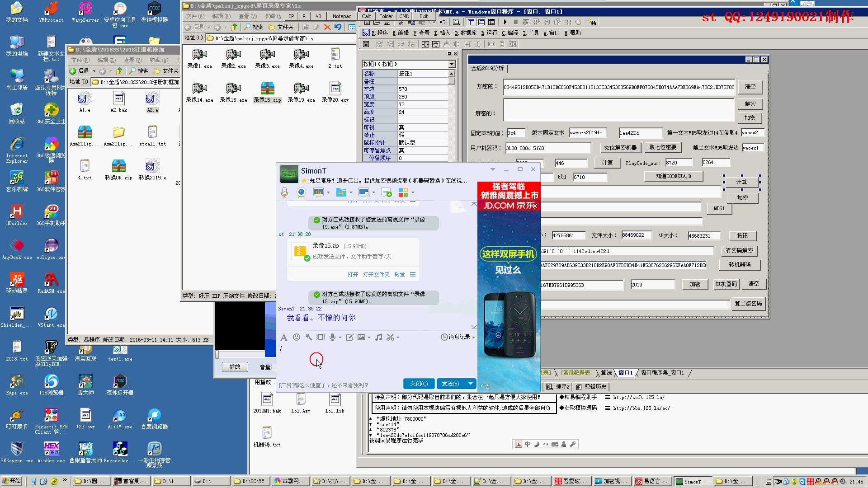Viewport: 868px width, 488px height.
Task: Click the Preview magnifier icon in the IDE toolbar
Action: [x=456, y=22]
